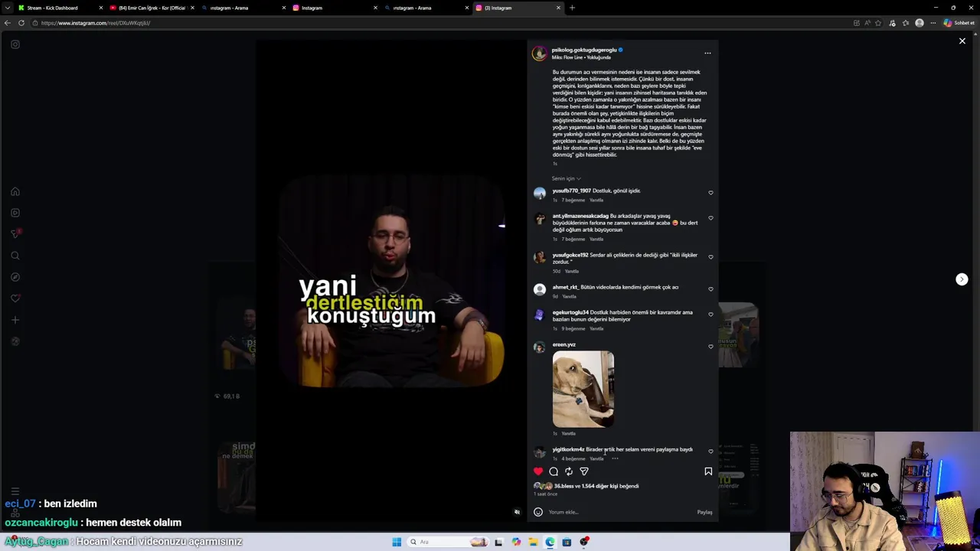Click the Paylaş button to post comment

(x=704, y=512)
